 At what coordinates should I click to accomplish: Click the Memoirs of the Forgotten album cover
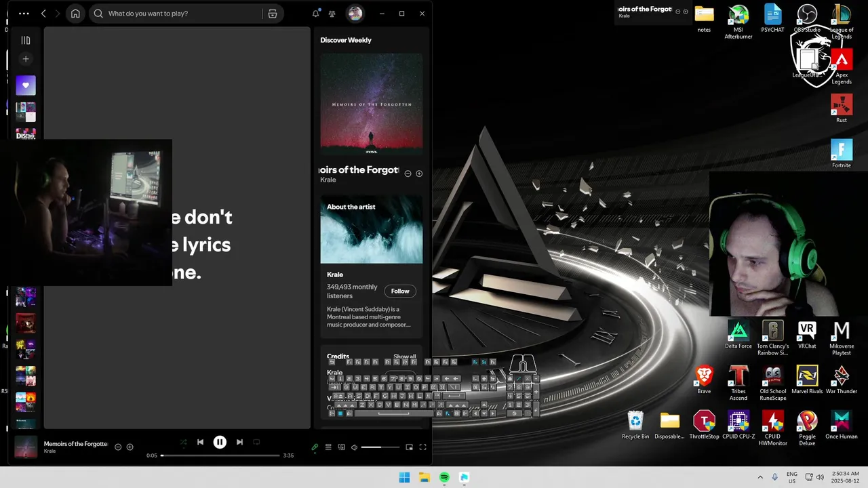[x=372, y=104]
